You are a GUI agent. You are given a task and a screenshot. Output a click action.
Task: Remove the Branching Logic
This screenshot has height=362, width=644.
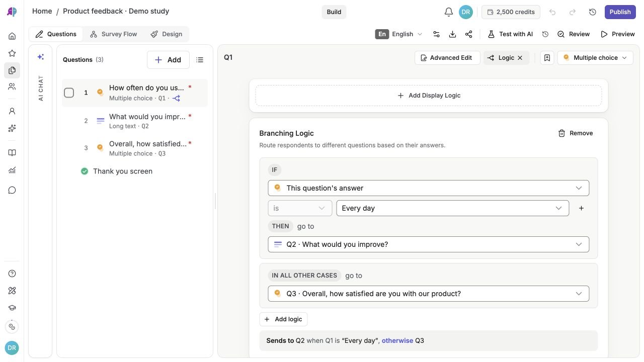point(576,133)
